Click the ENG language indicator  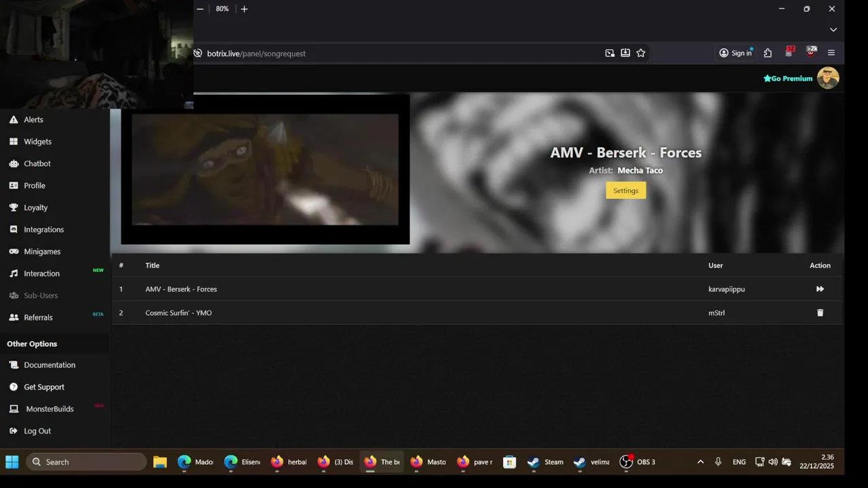coord(739,462)
